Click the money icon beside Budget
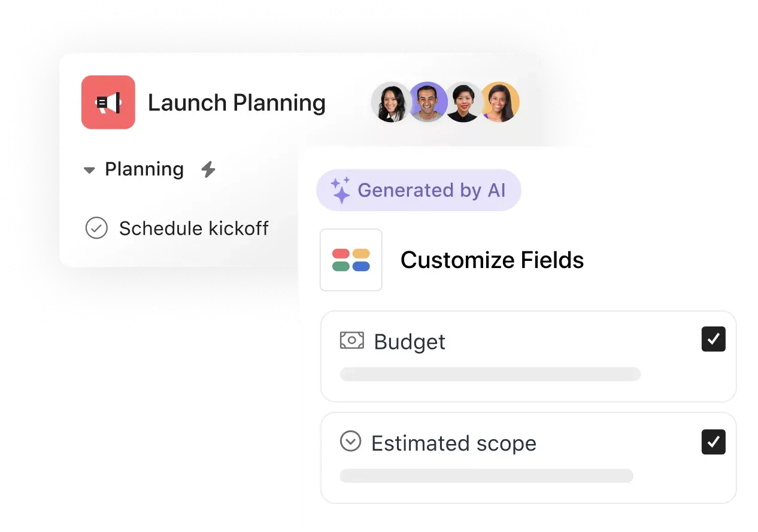Image resolution: width=758 pixels, height=532 pixels. click(351, 340)
